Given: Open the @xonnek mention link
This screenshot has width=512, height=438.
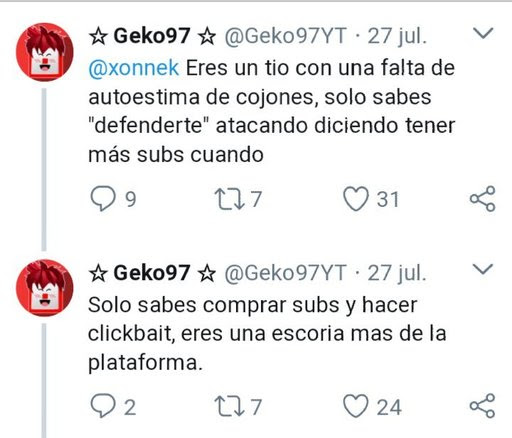Looking at the screenshot, I should (134, 68).
